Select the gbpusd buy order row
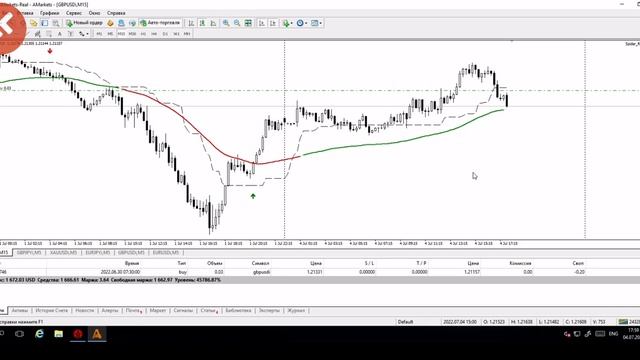 point(320,272)
